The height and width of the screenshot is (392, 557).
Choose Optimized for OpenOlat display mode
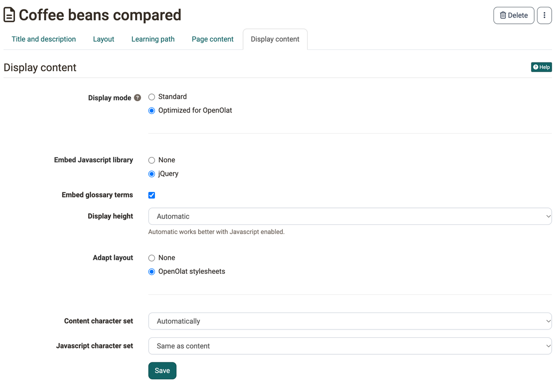152,110
